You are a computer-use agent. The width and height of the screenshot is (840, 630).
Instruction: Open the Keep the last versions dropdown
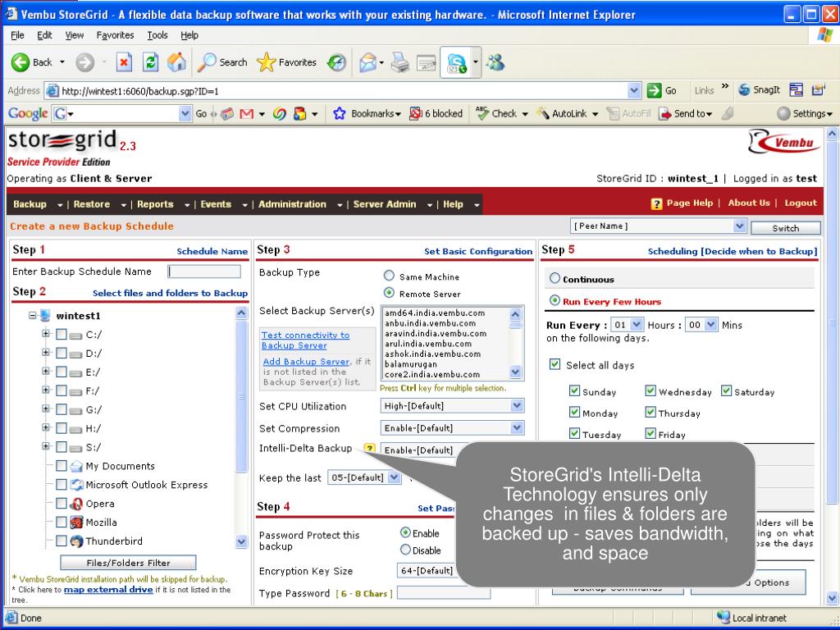395,477
